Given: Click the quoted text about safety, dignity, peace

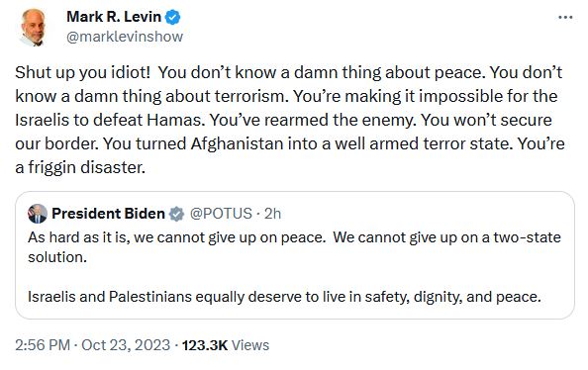Looking at the screenshot, I should pos(284,297).
